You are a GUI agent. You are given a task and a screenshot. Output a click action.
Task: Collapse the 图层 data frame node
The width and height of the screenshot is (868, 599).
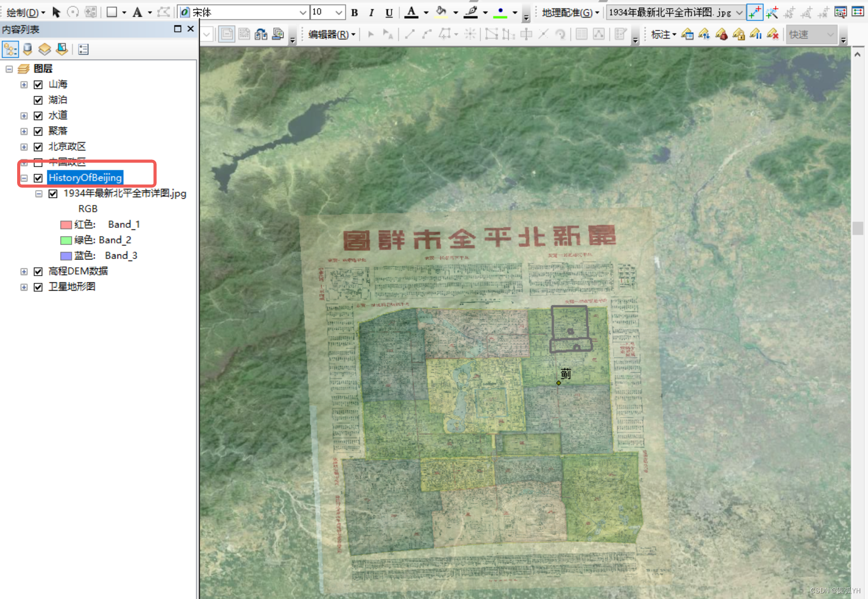click(x=9, y=69)
